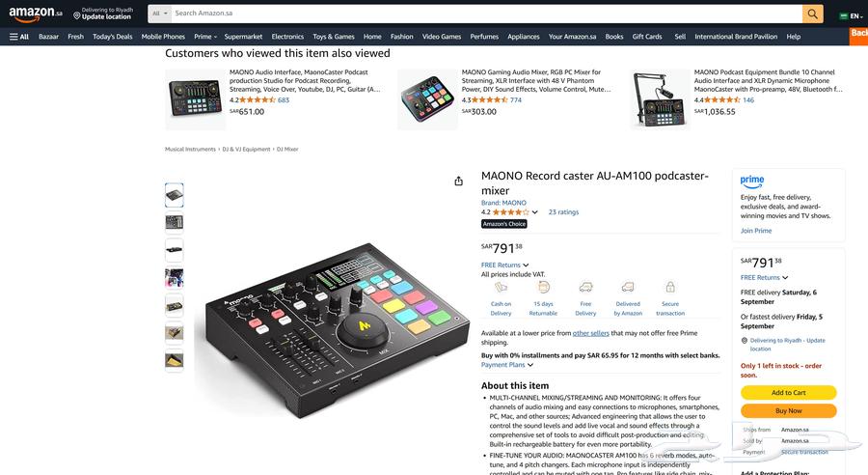Click the Add to Cart button
868x475 pixels.
(788, 392)
